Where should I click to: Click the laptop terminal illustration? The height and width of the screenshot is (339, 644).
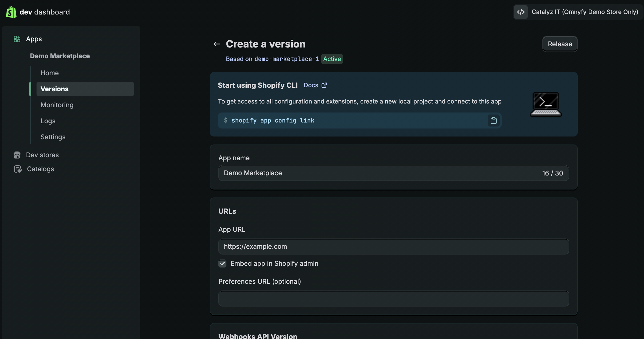[x=545, y=104]
